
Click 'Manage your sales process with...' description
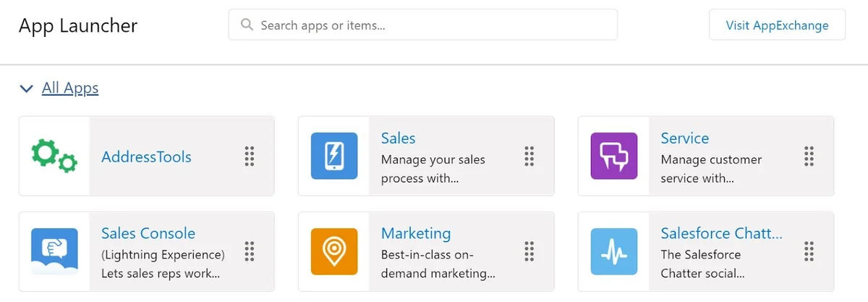(433, 169)
